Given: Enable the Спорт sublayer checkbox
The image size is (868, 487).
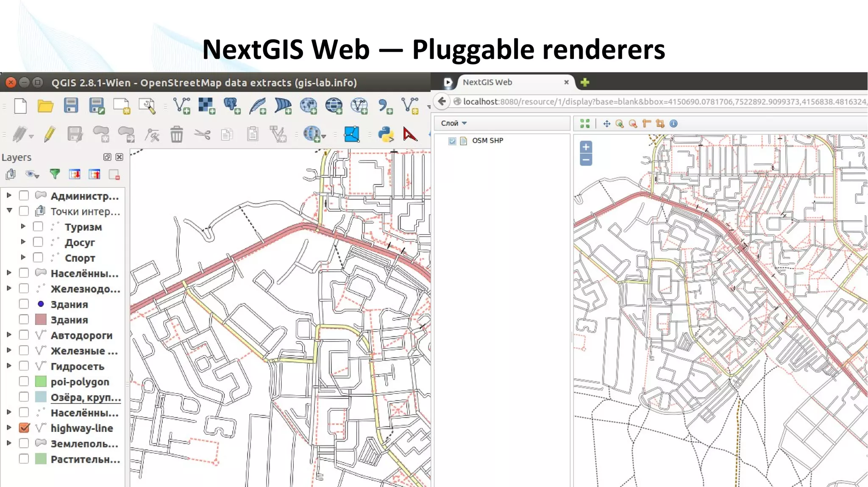Looking at the screenshot, I should 38,257.
